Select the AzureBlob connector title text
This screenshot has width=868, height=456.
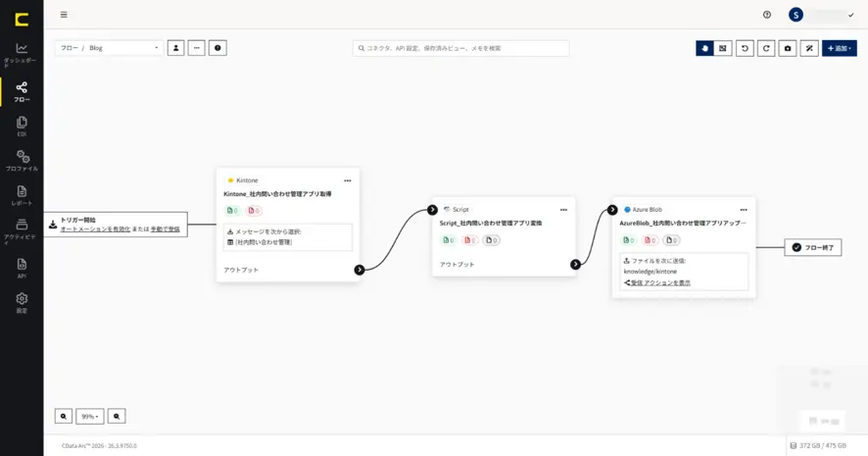683,224
